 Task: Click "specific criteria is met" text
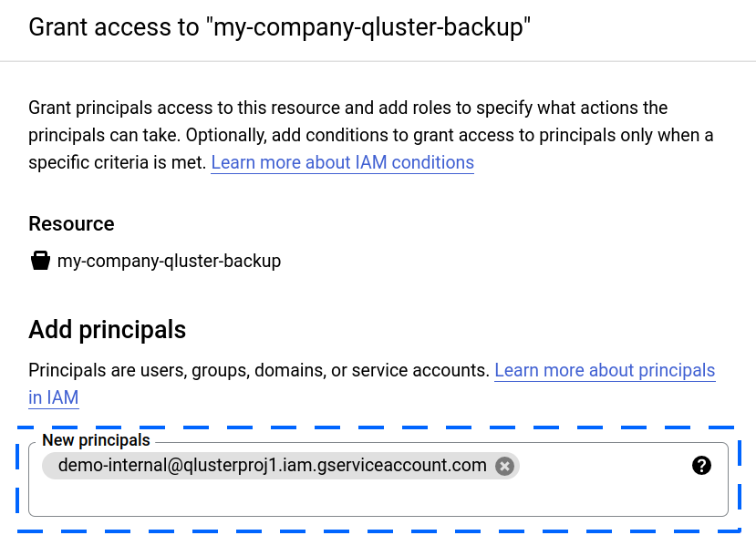pyautogui.click(x=117, y=163)
